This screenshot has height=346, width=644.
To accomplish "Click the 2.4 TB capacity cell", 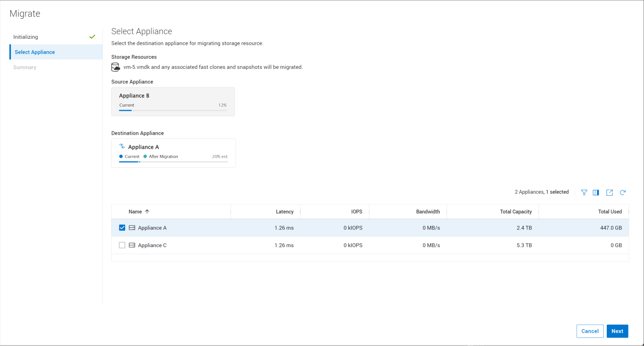I will tap(524, 228).
